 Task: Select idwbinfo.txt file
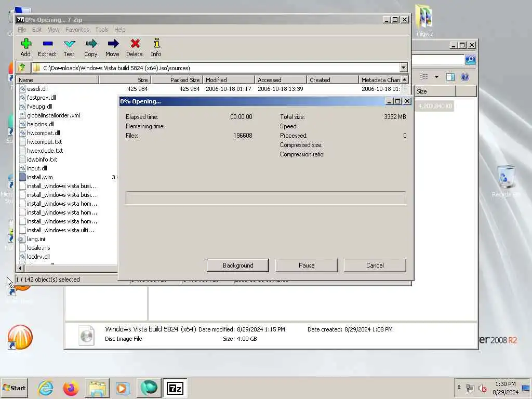click(42, 159)
